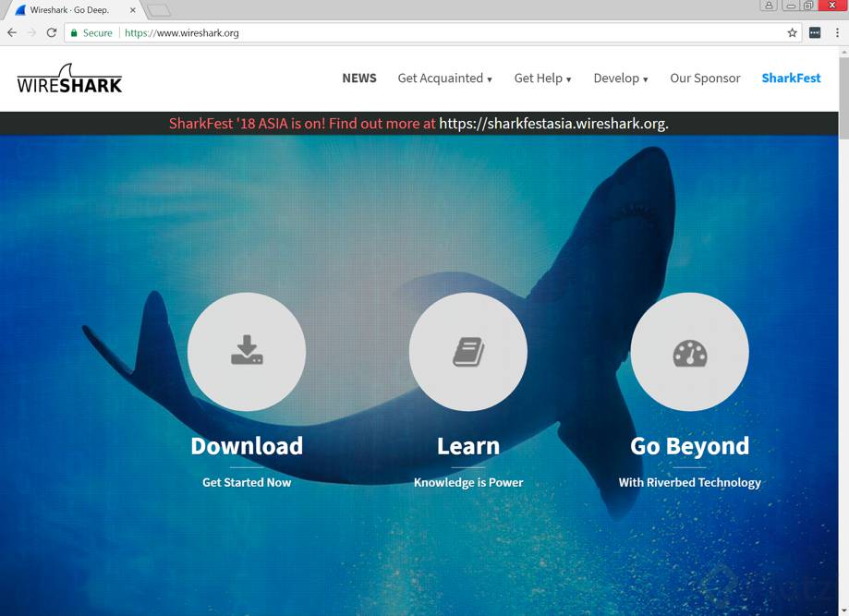
Task: Click the browser forward arrow
Action: [x=31, y=32]
